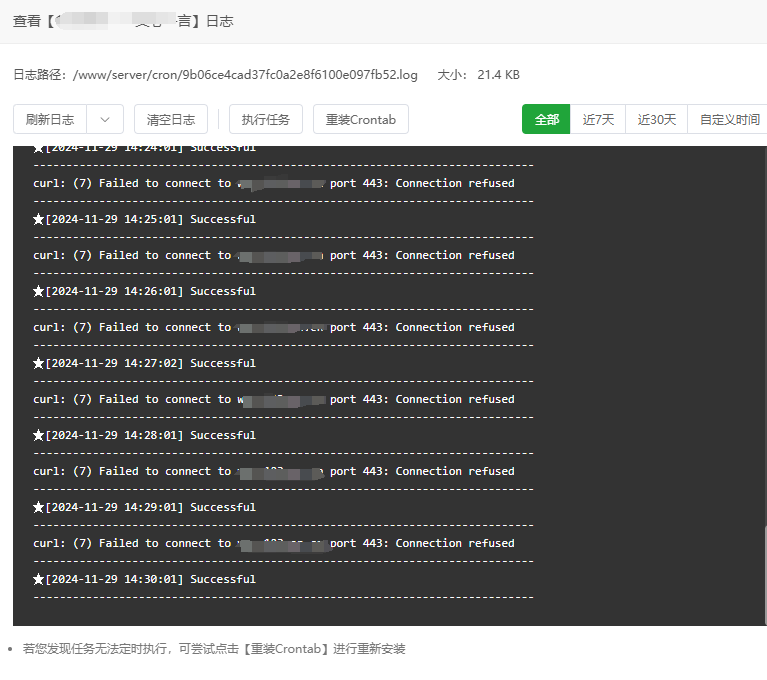Click the log panel vertical scrollbar thumb
Screen dimensions: 767x680
coord(765,575)
